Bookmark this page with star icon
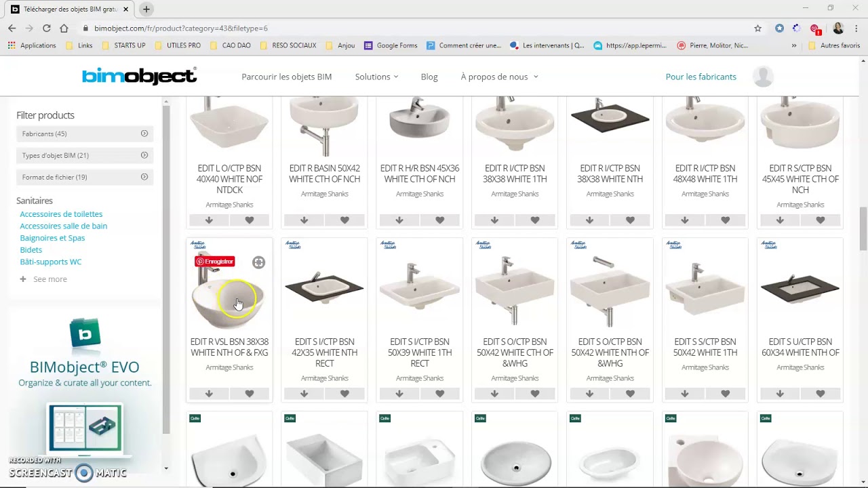Screen dimensions: 868x488 click(757, 28)
